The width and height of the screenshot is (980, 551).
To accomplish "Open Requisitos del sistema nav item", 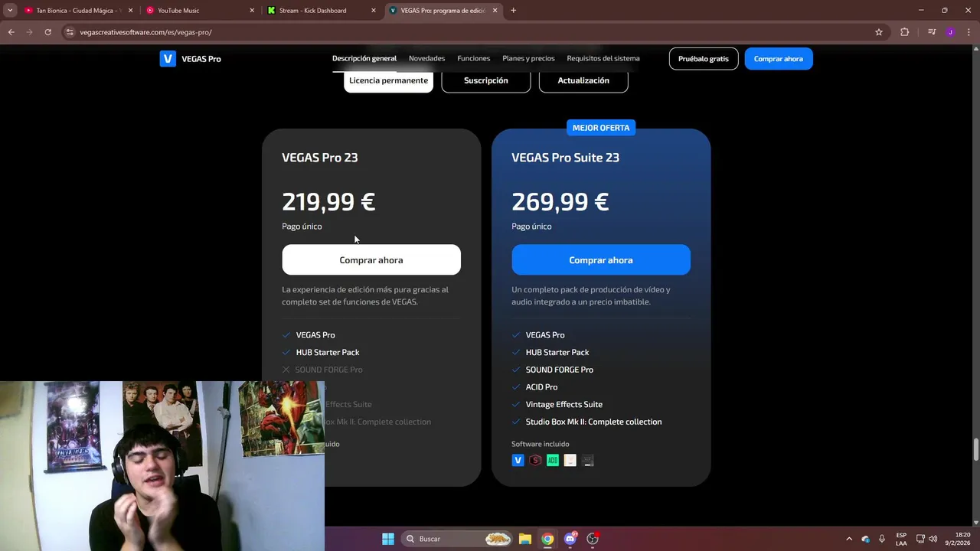I will (x=603, y=58).
